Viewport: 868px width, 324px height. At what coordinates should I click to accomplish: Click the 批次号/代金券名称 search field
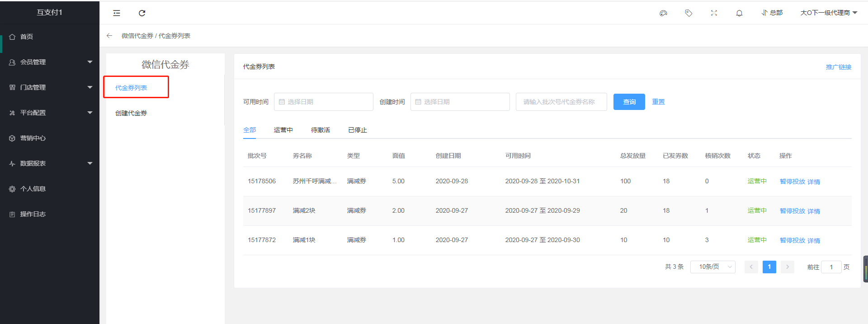coord(561,102)
